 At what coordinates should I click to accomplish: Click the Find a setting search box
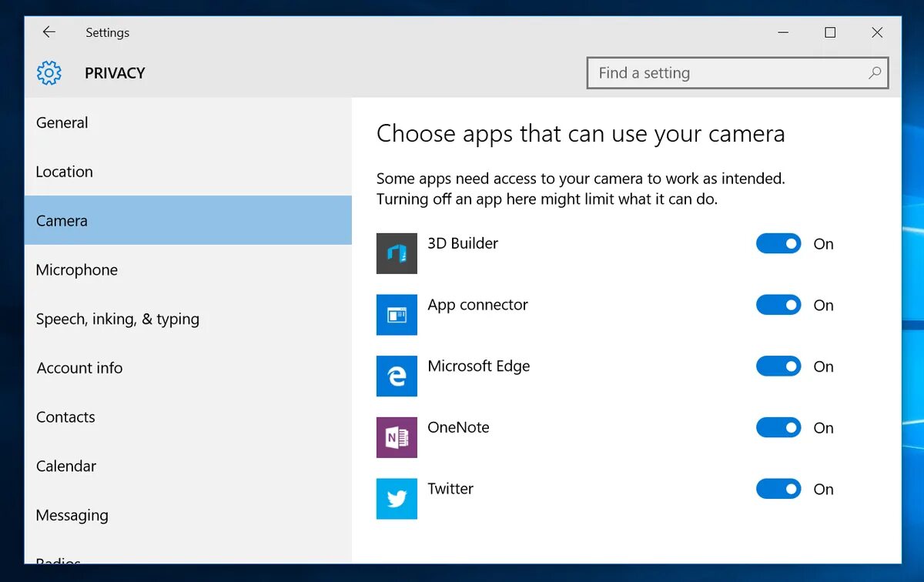(x=738, y=73)
